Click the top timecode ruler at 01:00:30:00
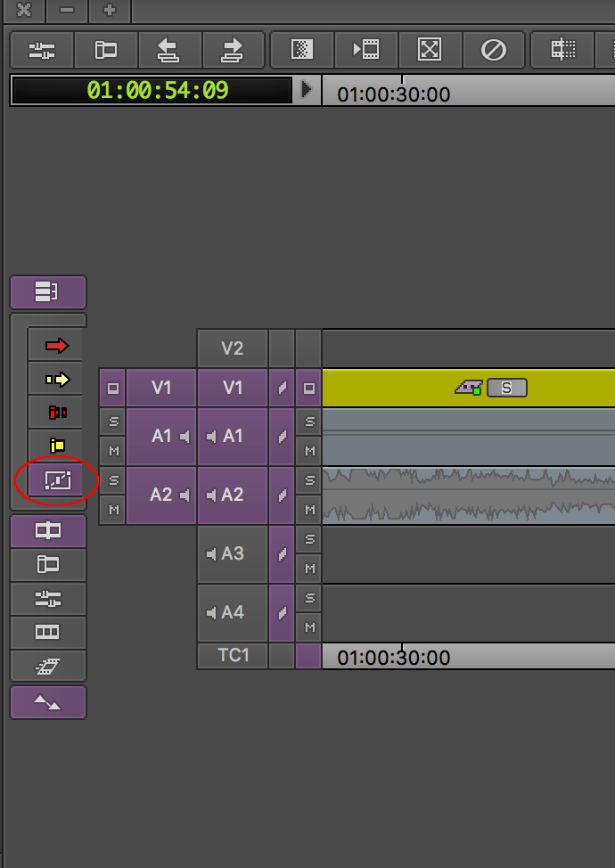The height and width of the screenshot is (868, 615). 393,94
